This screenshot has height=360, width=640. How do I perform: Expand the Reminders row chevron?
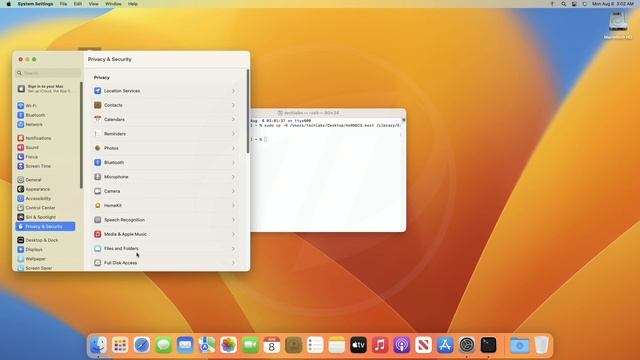233,134
